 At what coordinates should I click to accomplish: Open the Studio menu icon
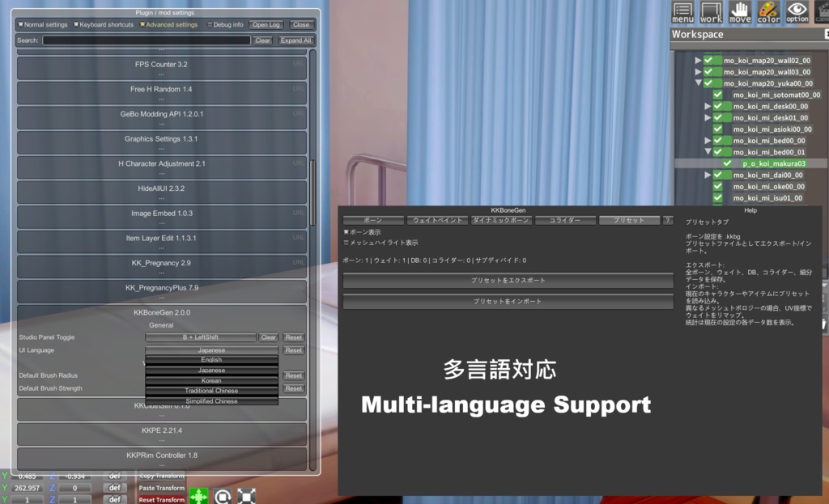tap(682, 11)
